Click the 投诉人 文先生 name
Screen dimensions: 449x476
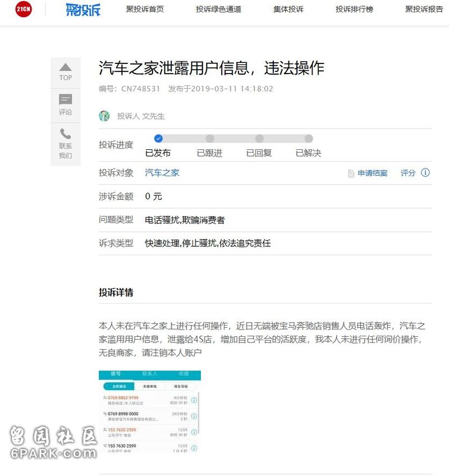[141, 116]
